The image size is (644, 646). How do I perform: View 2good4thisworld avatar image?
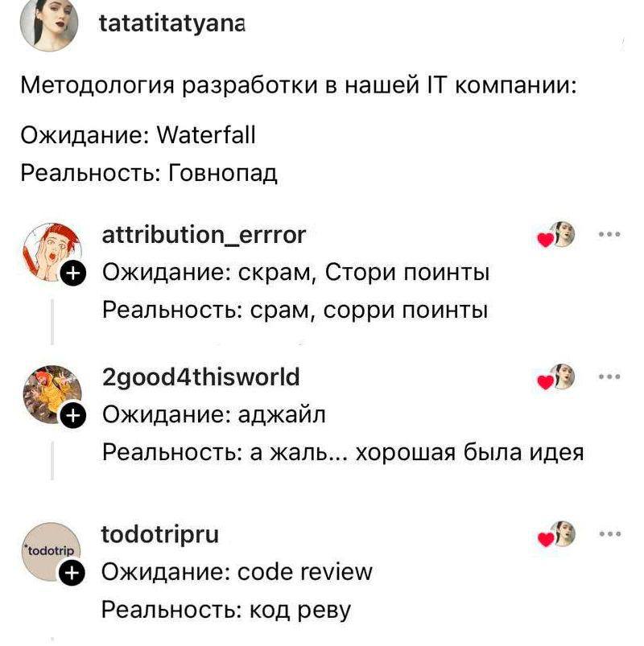click(52, 395)
